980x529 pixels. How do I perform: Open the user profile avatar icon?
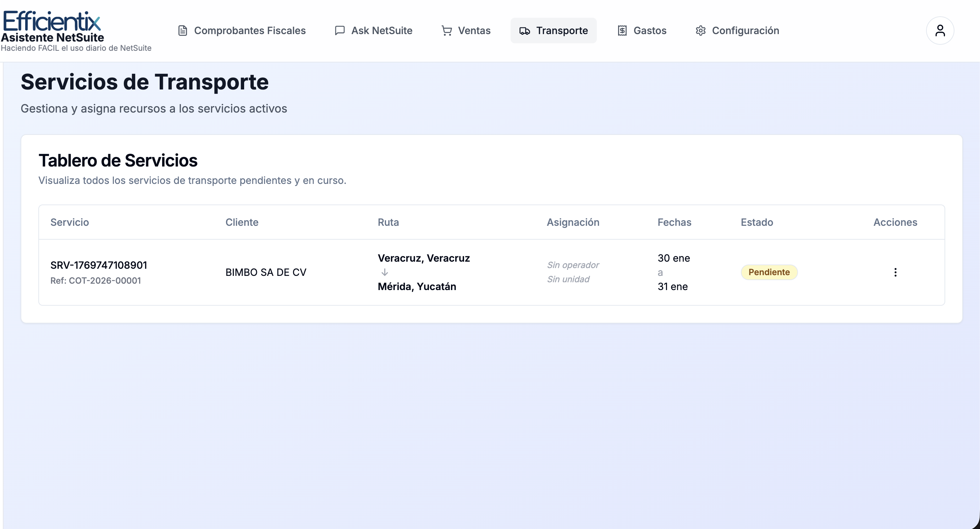click(940, 31)
